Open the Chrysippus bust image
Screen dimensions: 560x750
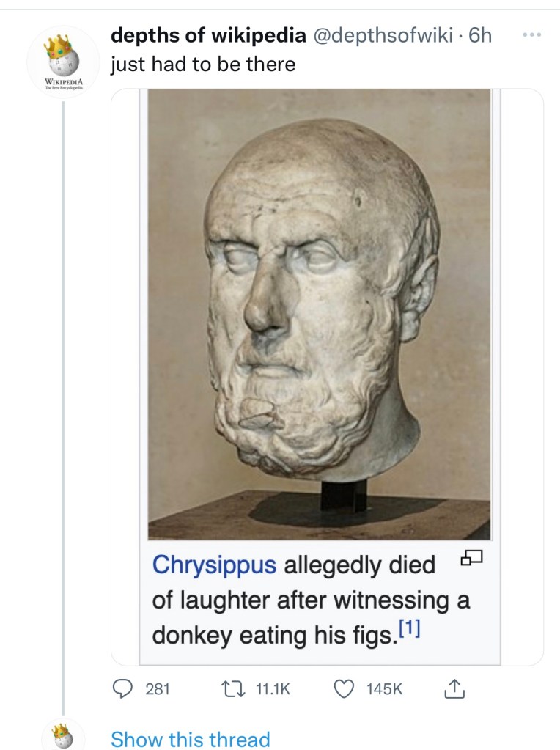pos(320,315)
